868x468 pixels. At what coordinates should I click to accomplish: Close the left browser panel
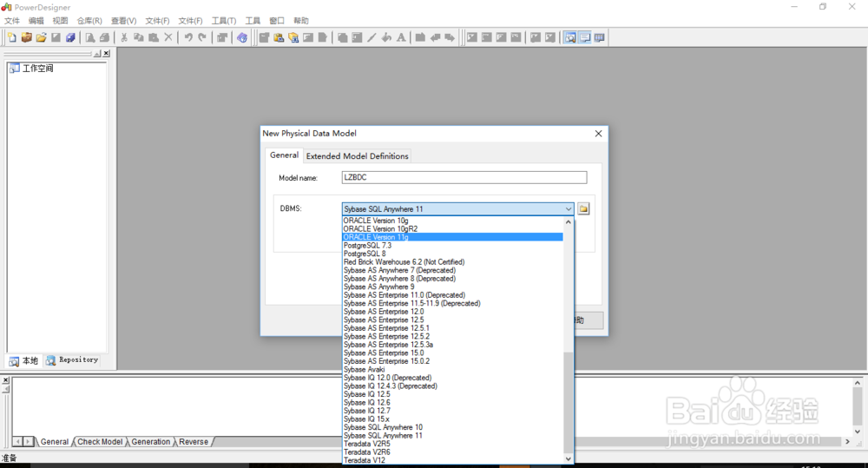pos(106,54)
